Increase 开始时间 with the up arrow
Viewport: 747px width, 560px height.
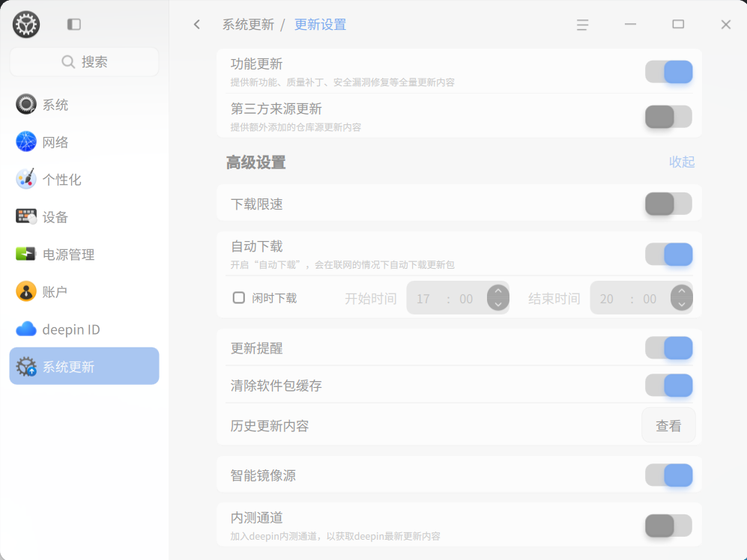498,291
